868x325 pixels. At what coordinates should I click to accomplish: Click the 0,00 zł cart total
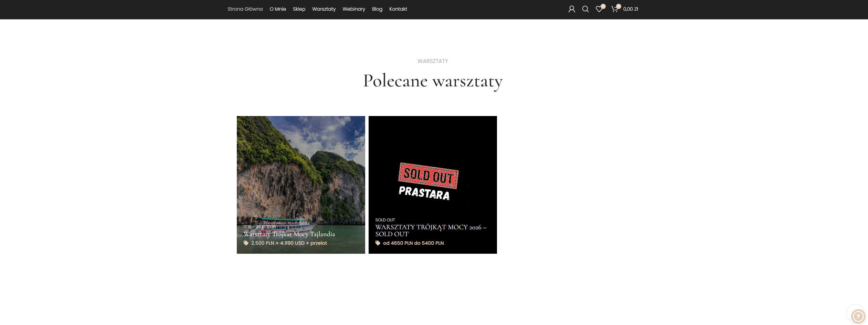tap(630, 9)
